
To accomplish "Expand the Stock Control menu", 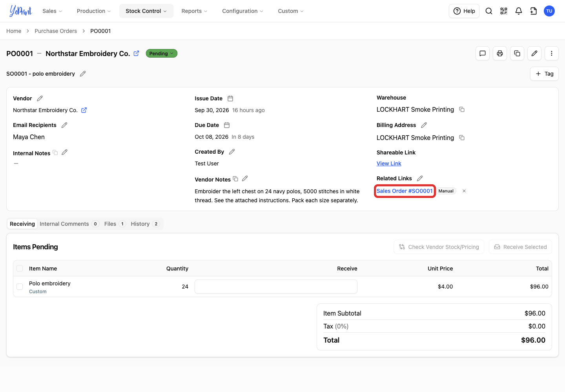I will coord(146,11).
